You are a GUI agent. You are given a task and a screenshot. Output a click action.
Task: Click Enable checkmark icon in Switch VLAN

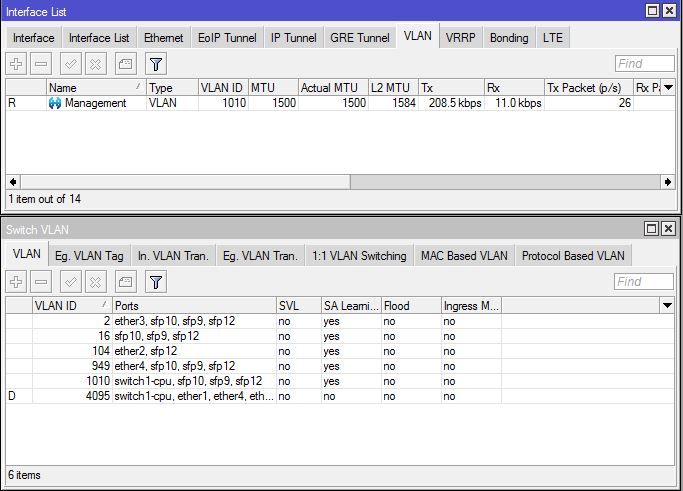(70, 282)
